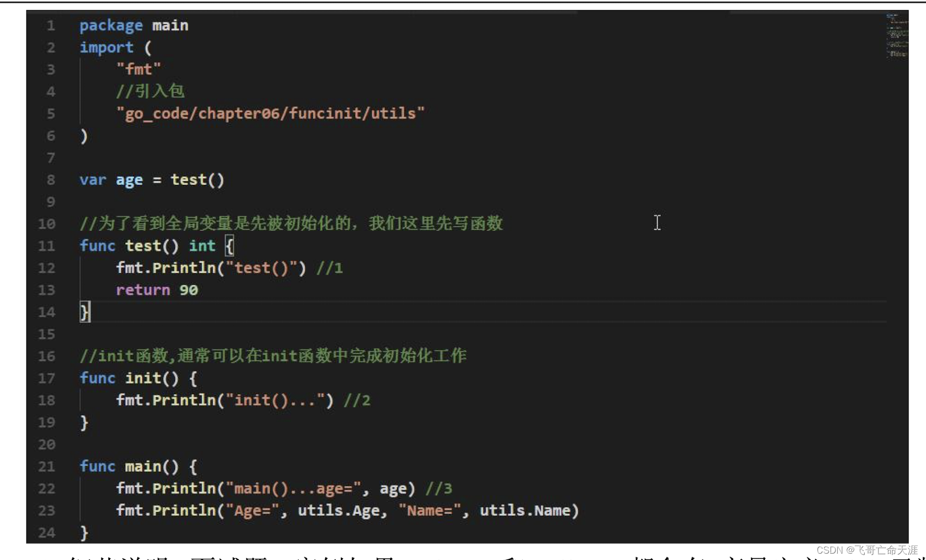Click the go_code/chapter06/funcinit/utils import path
The image size is (926, 560).
click(270, 114)
